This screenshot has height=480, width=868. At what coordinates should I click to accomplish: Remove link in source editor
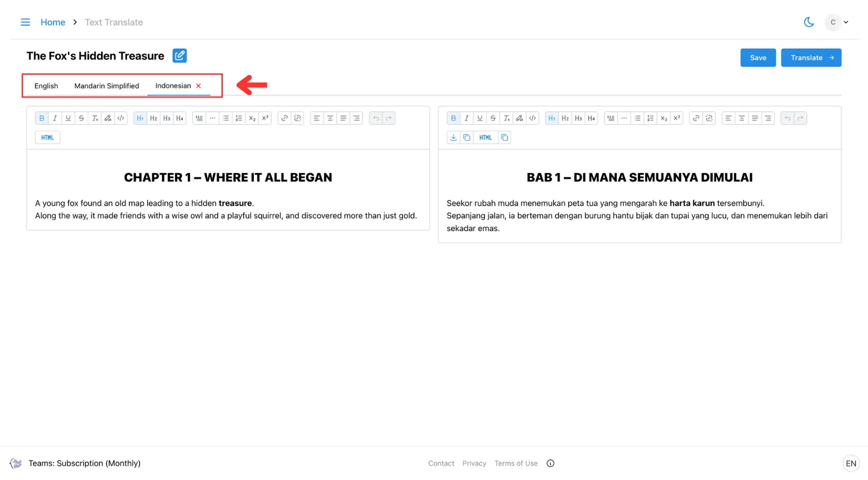(297, 118)
